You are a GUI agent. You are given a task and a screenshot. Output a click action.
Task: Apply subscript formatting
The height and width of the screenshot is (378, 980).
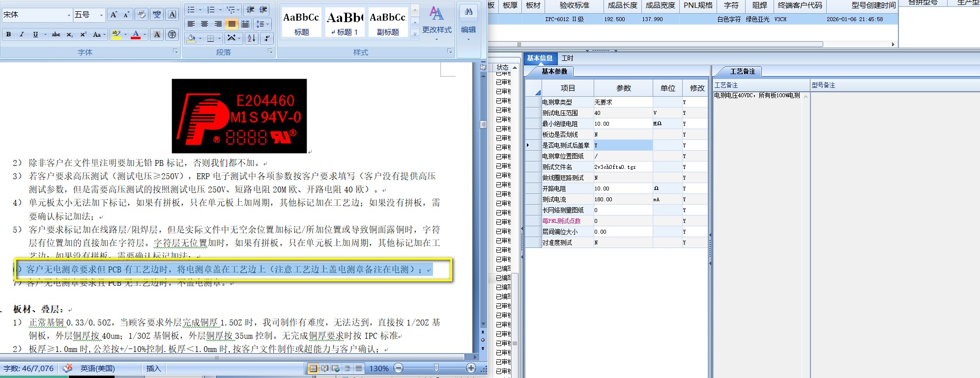(x=70, y=34)
